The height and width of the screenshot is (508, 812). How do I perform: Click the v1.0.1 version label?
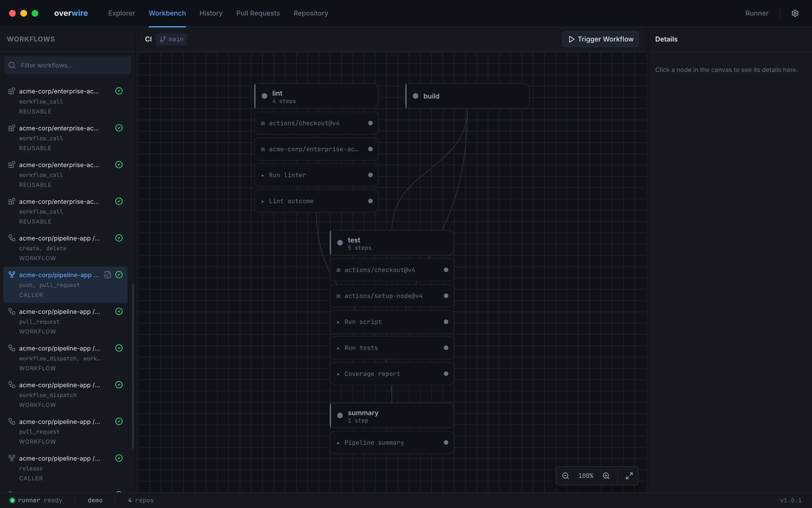[x=791, y=500]
